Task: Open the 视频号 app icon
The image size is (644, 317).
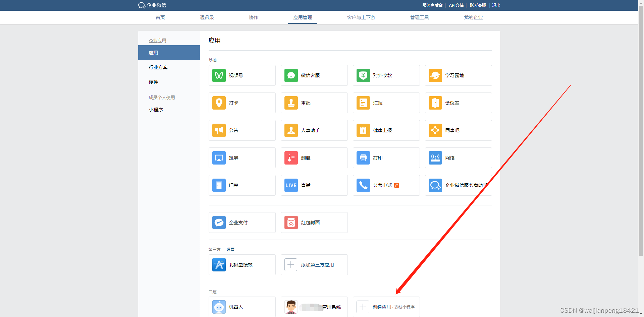Action: point(219,75)
